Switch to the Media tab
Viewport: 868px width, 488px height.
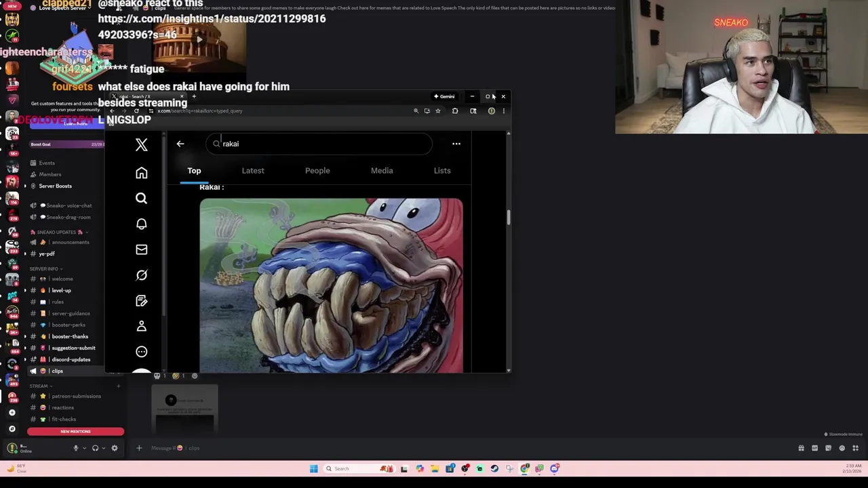click(382, 171)
